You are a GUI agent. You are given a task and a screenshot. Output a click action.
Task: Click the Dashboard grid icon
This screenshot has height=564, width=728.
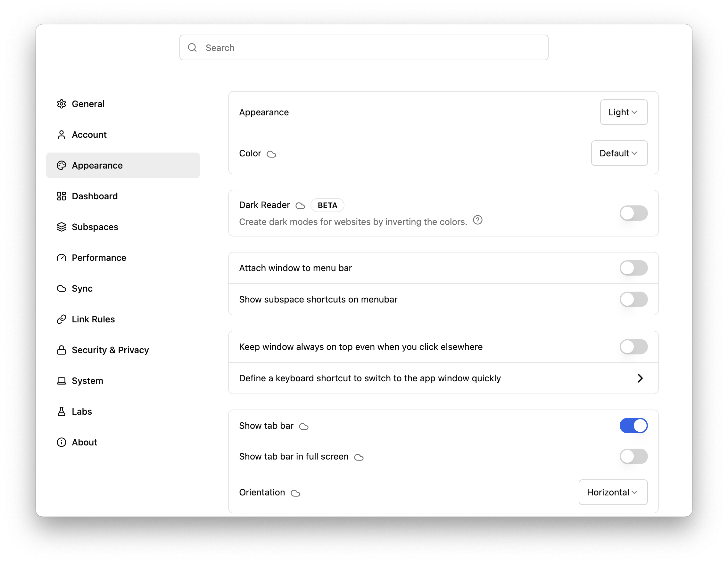[x=61, y=196]
